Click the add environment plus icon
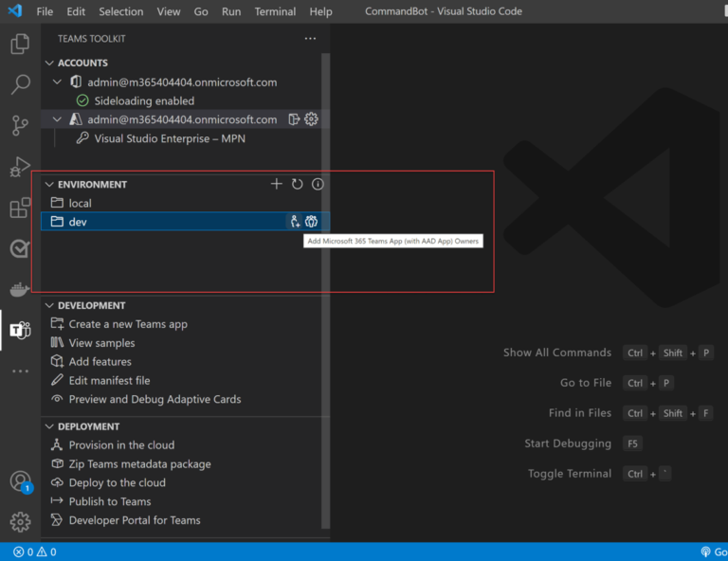 [277, 184]
